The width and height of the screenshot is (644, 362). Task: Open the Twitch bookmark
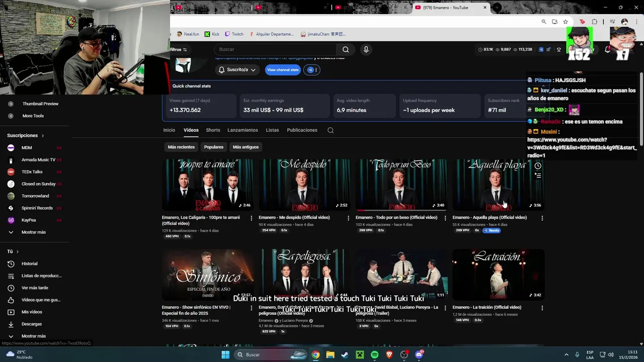(x=234, y=34)
